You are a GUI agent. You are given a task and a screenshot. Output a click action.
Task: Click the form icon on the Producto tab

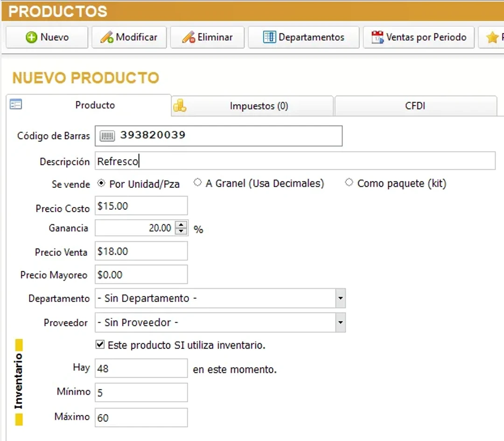[15, 104]
